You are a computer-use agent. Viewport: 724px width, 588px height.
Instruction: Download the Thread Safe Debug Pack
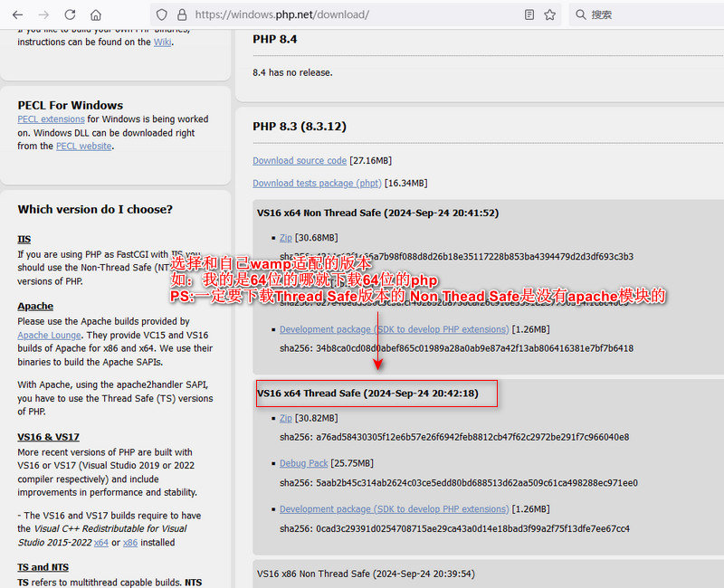[x=304, y=463]
